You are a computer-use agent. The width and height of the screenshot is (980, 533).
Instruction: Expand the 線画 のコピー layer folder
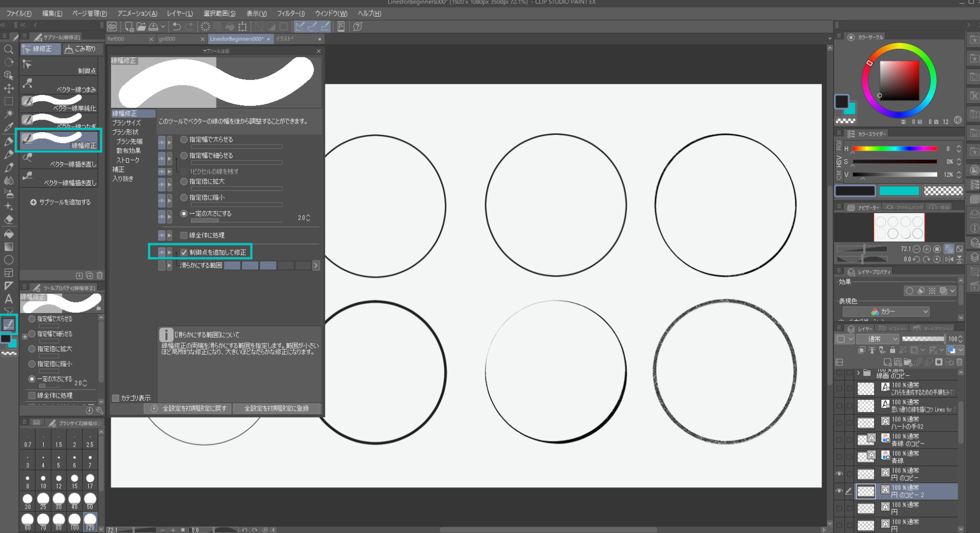tap(859, 373)
